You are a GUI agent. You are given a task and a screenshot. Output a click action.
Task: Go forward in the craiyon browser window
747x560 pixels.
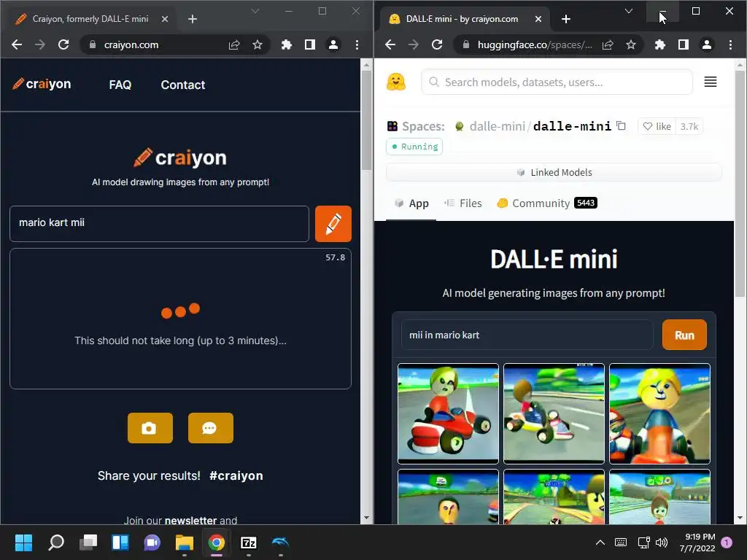click(x=40, y=44)
